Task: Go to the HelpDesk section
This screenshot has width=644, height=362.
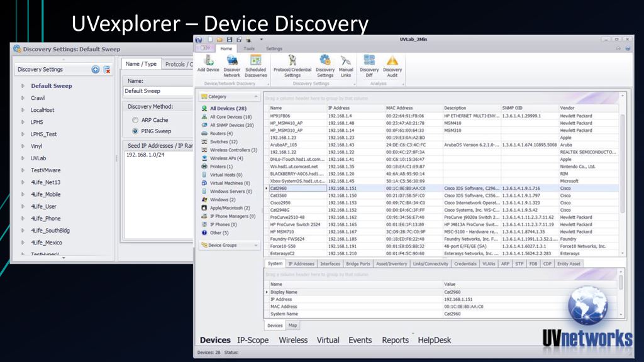Action: [434, 340]
